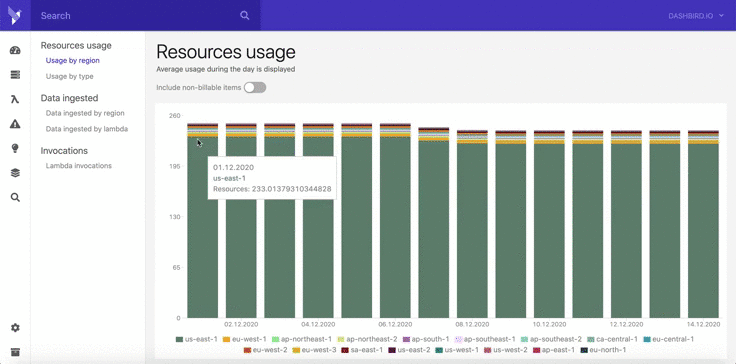Open the resources inventory list icon
The height and width of the screenshot is (364, 736).
point(15,75)
